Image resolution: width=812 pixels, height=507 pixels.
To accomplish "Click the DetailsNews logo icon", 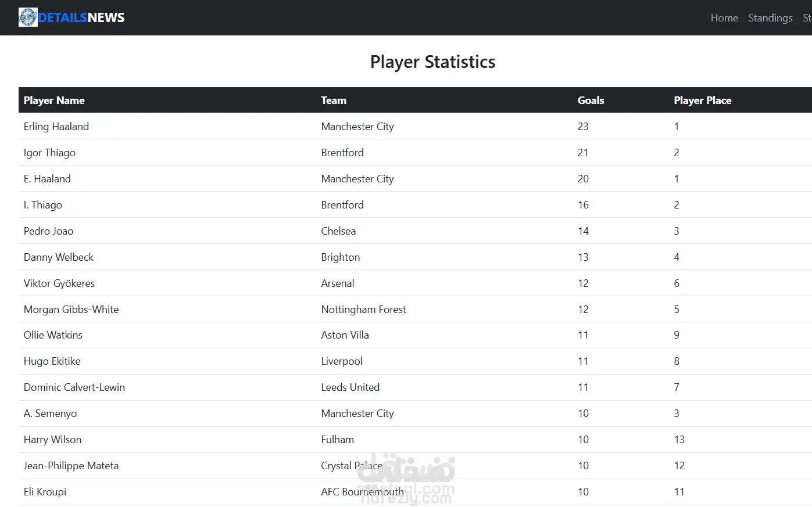I will [28, 17].
